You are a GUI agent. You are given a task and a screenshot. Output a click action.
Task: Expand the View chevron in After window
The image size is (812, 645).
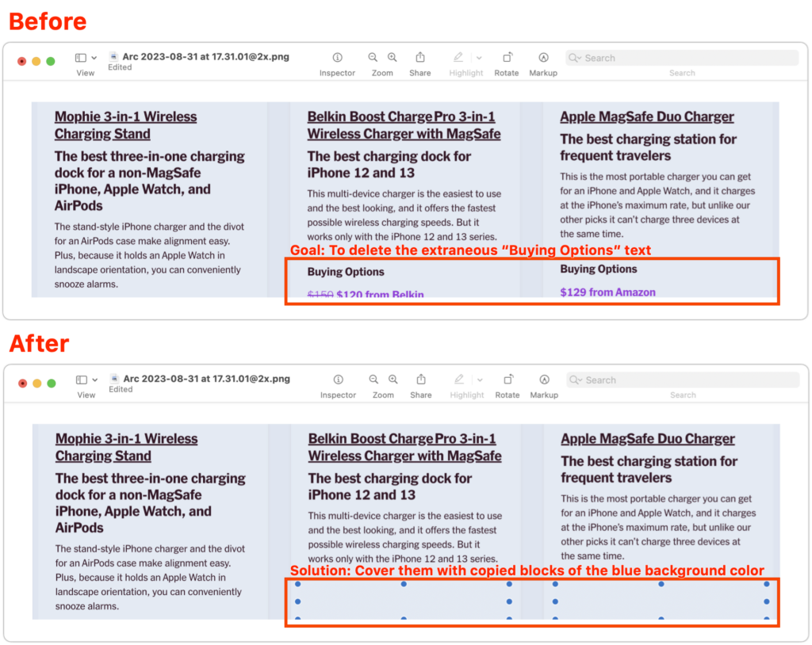(x=95, y=380)
